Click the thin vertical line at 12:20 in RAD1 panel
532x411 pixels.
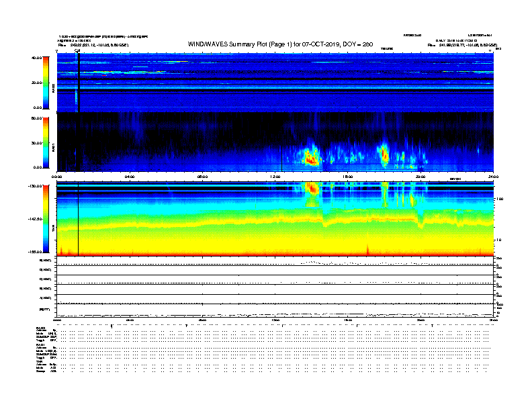[281, 158]
